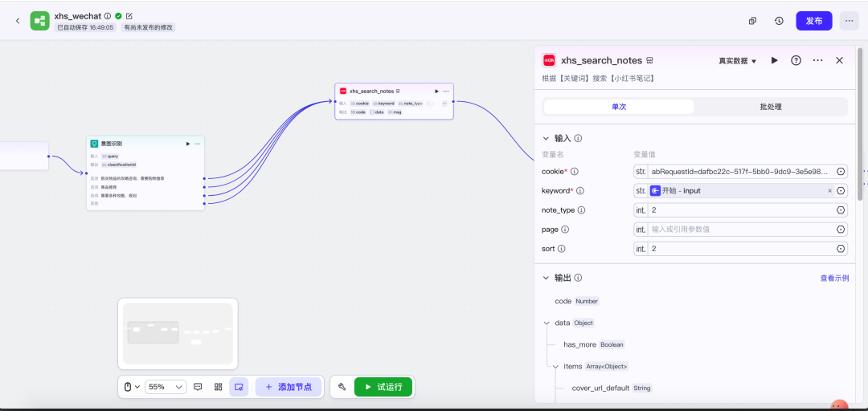Image resolution: width=868 pixels, height=411 pixels.
Task: Click the 有尚未发布的修改 status tag
Action: tap(149, 27)
